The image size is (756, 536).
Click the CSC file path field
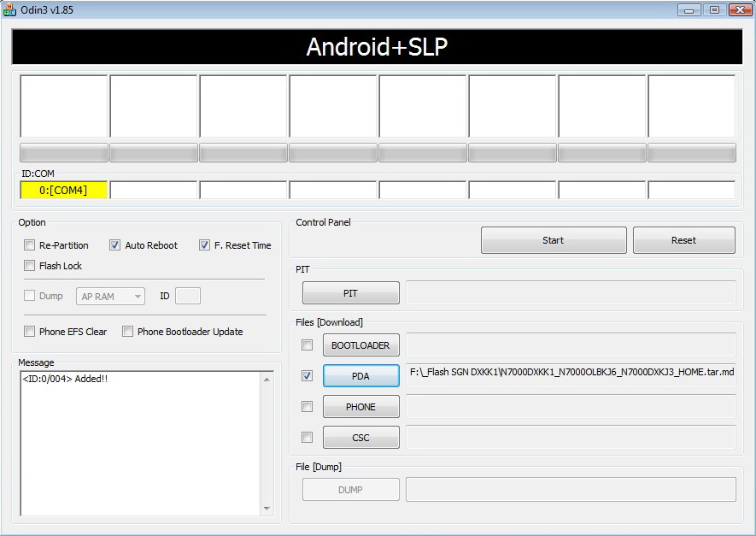click(x=571, y=438)
